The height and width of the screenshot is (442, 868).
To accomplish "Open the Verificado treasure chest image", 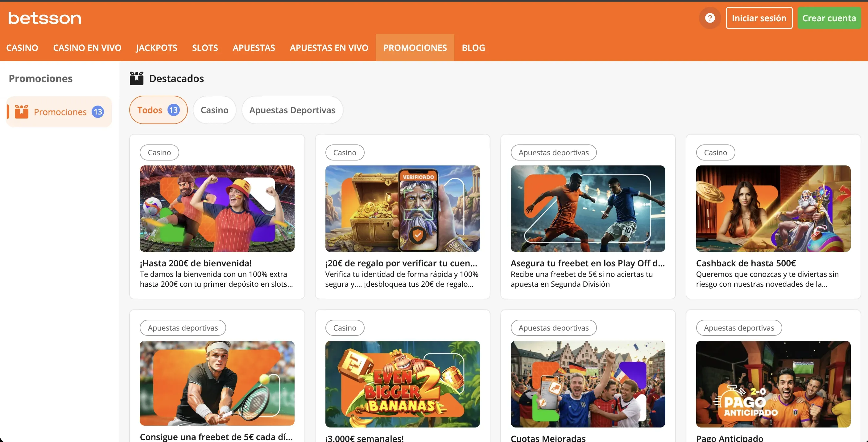I will pyautogui.click(x=403, y=208).
